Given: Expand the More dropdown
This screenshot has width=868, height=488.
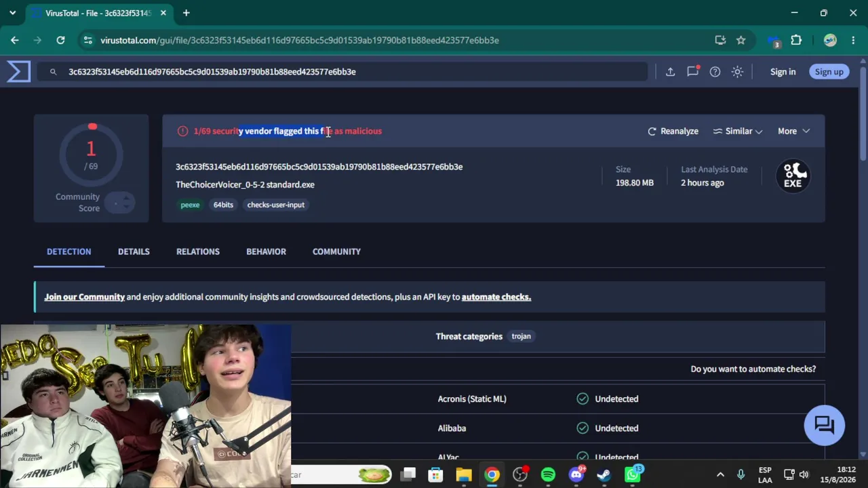Looking at the screenshot, I should 793,131.
